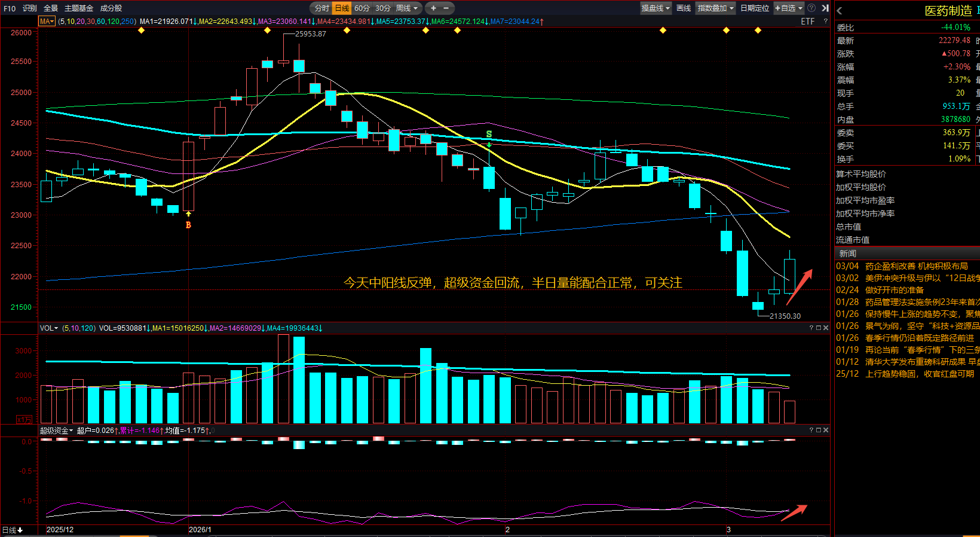This screenshot has width=980, height=537.
Task: Click the S sell signal marker
Action: (489, 135)
